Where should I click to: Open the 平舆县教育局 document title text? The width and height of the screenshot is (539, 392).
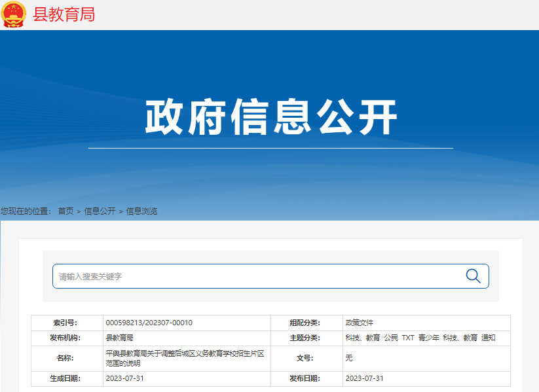coord(185,358)
